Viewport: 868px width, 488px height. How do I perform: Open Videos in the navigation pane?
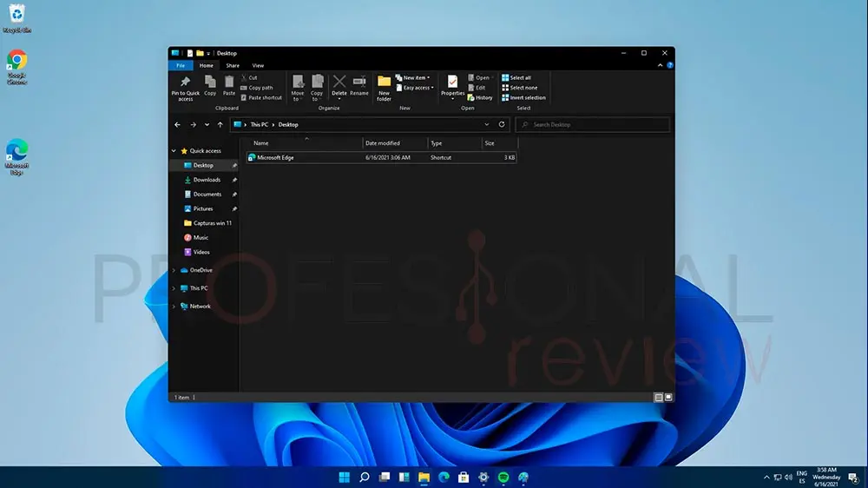pos(201,252)
